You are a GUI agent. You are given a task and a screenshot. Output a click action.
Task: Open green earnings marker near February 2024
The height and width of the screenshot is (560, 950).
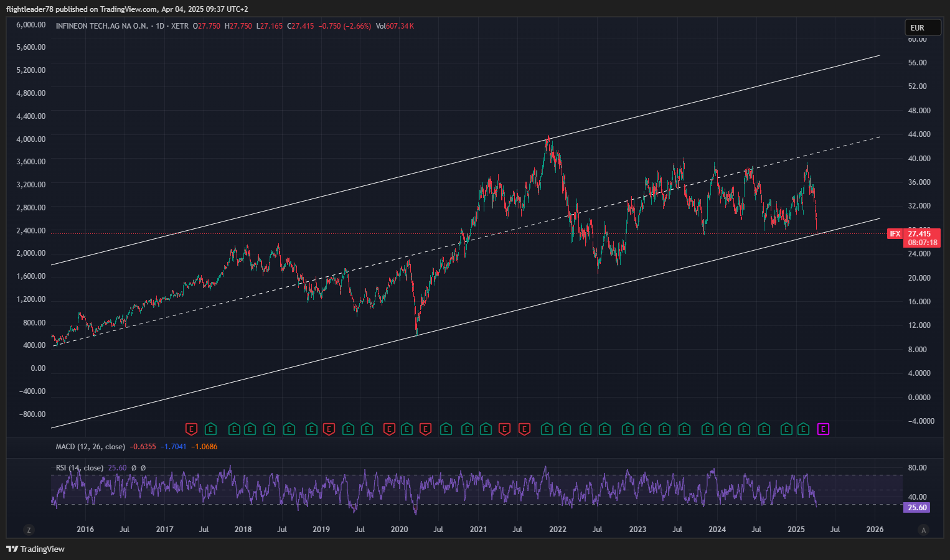[725, 429]
